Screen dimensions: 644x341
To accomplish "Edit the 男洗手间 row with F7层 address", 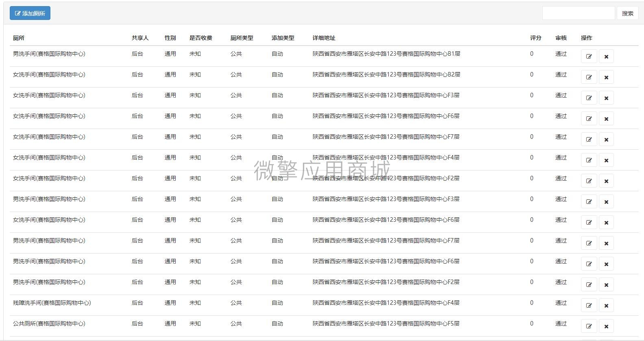I will pos(589,243).
